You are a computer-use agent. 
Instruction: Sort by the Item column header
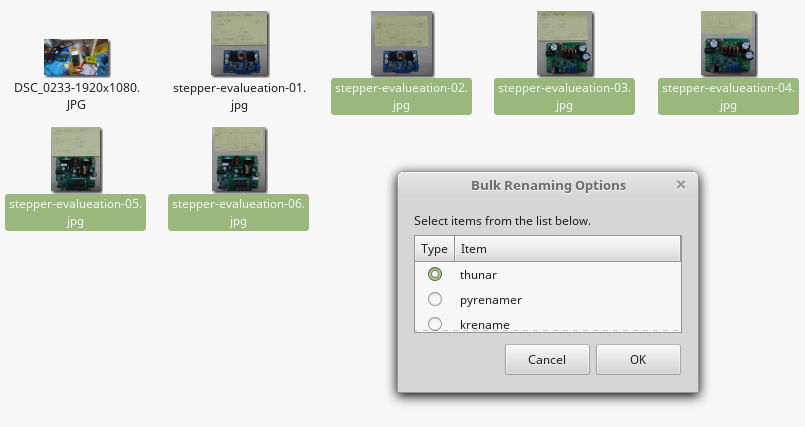click(x=567, y=249)
